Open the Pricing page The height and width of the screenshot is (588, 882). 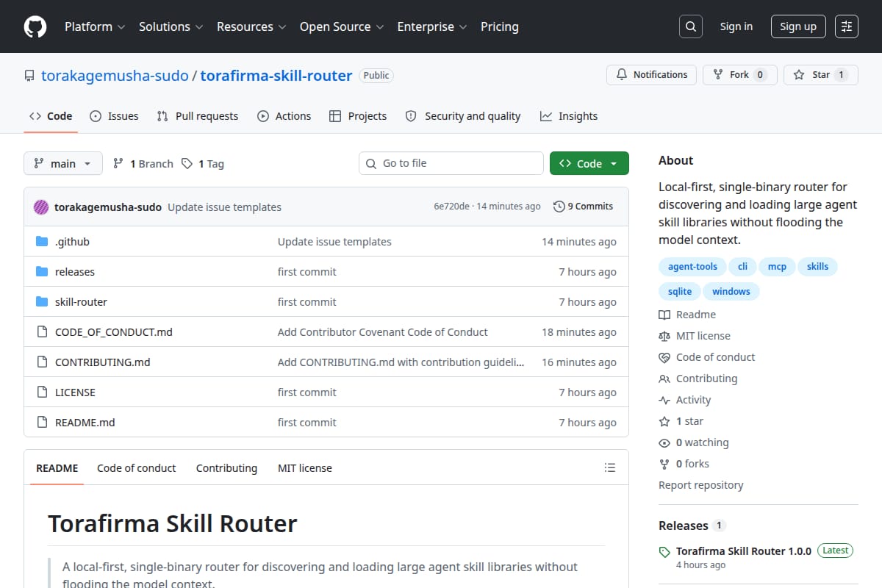(x=500, y=26)
